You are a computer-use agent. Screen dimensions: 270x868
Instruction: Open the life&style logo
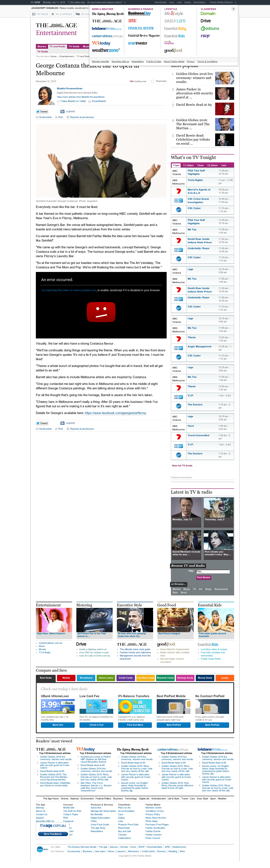[x=174, y=14]
